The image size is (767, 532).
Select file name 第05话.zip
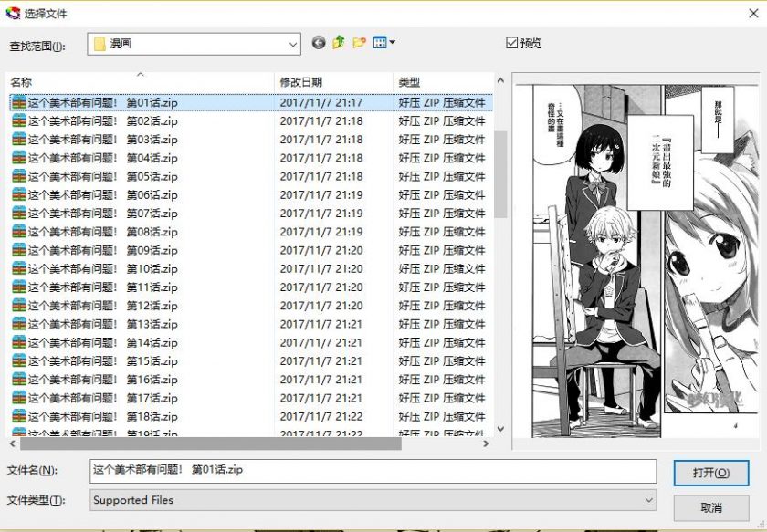(x=102, y=176)
